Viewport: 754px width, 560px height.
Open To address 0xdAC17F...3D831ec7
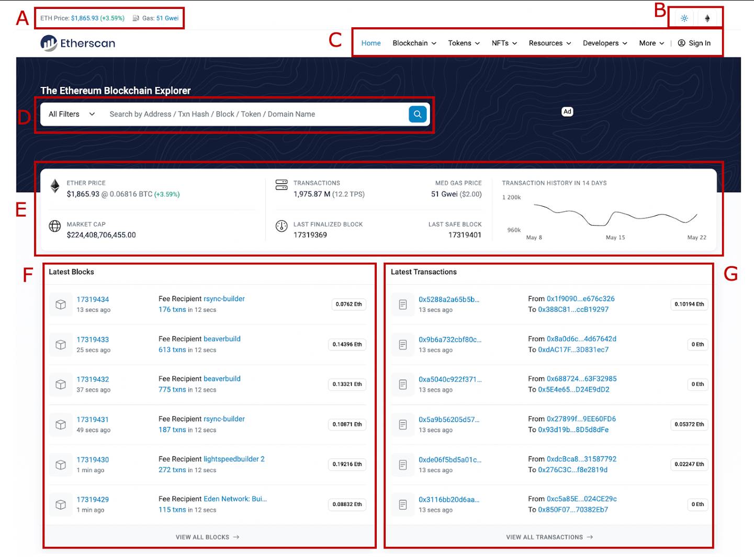click(573, 350)
